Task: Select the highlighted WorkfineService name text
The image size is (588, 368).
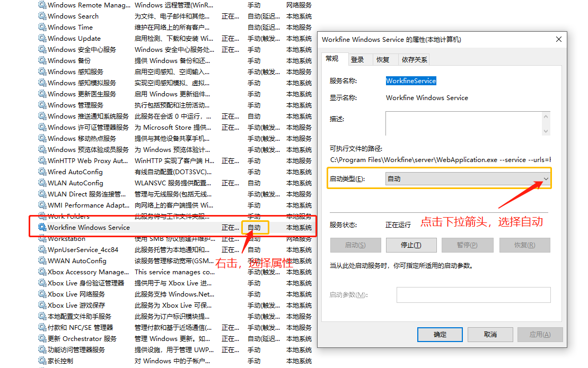Action: (x=411, y=81)
